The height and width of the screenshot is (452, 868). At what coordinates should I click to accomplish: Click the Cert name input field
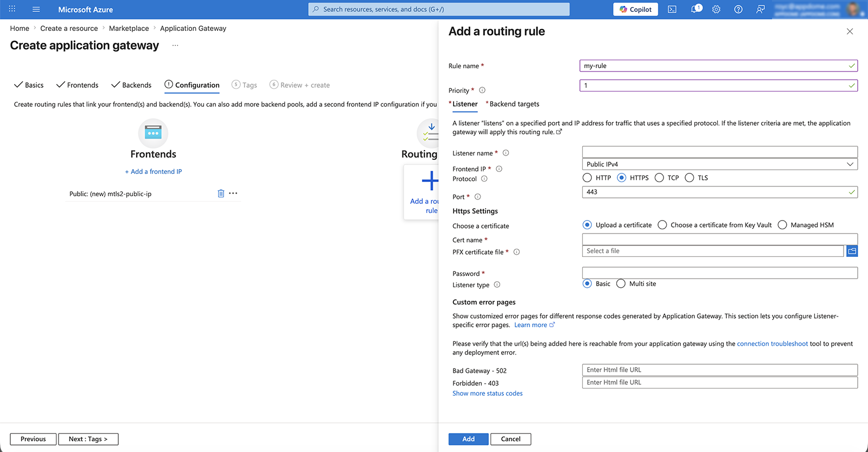point(719,239)
